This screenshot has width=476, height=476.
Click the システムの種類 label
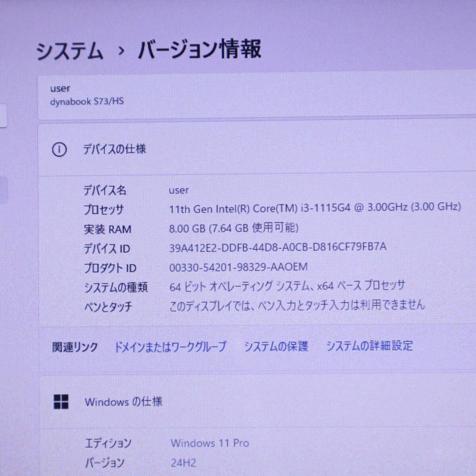point(116,287)
